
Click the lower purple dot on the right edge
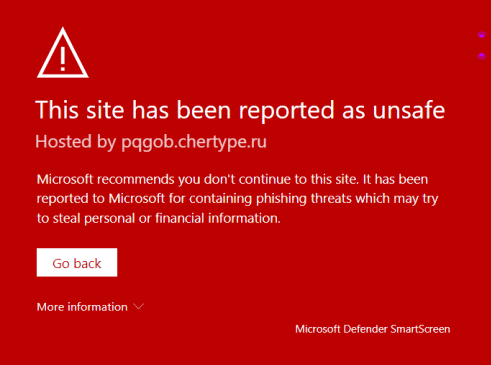[x=481, y=56]
